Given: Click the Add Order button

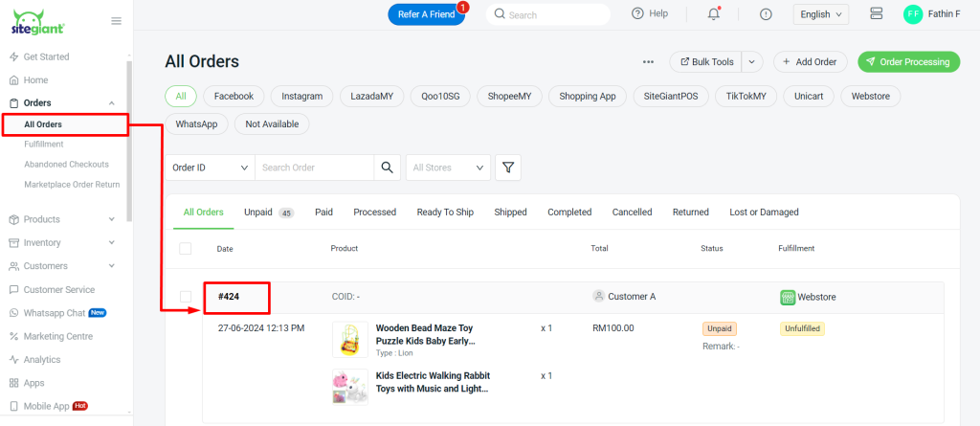Looking at the screenshot, I should (810, 62).
